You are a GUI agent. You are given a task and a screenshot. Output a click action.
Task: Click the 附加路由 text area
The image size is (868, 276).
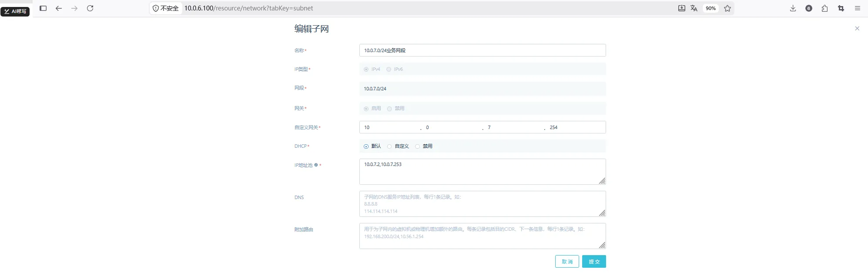pyautogui.click(x=483, y=236)
